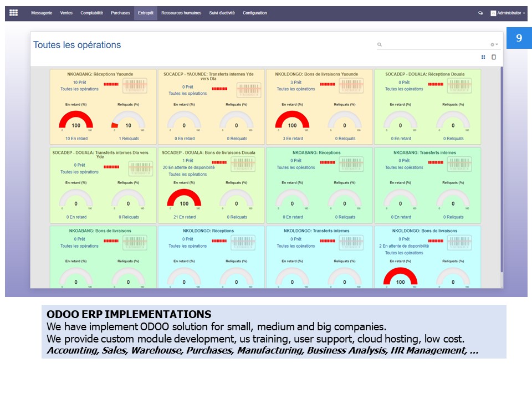This screenshot has height=399, width=532.
Task: Click barcode icon on Transferts internes Dla vers Yde card
Action: click(140, 168)
